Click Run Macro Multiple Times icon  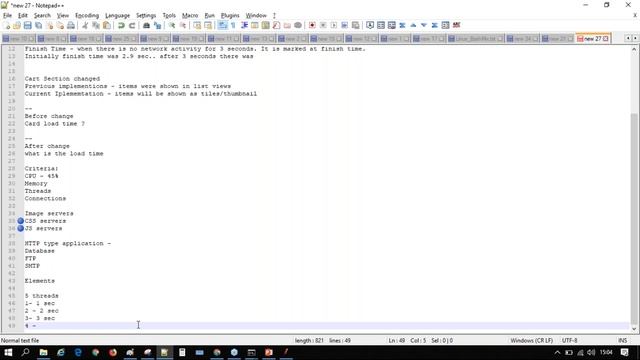344,25
